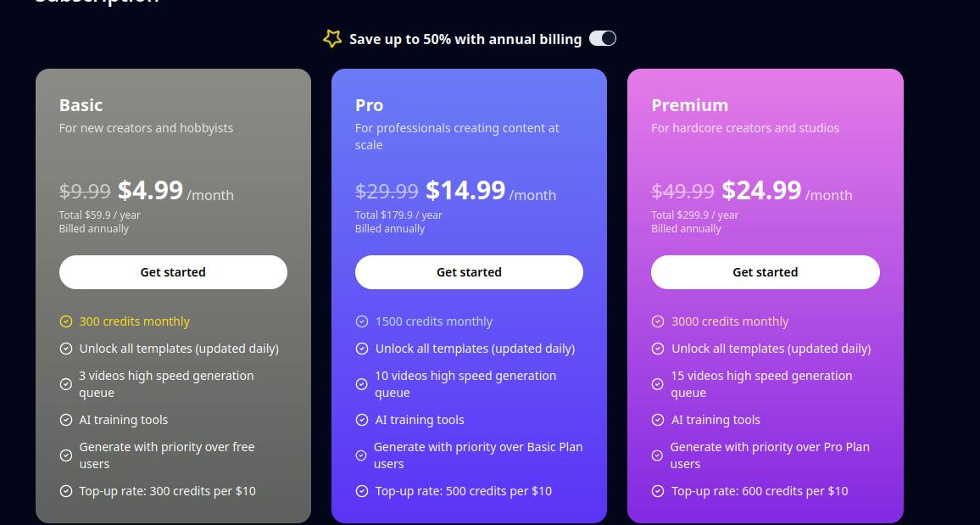Click the star icon beside annual billing
The height and width of the screenshot is (525, 980).
point(331,39)
